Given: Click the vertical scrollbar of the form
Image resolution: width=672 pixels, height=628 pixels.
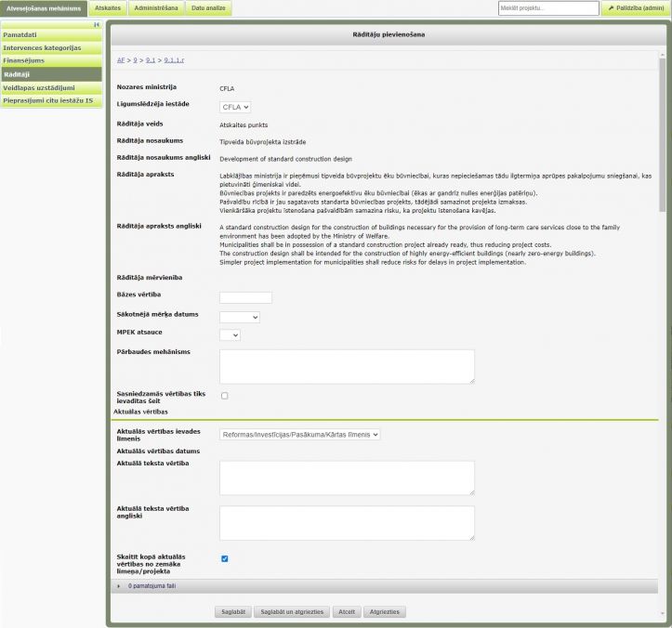Looking at the screenshot, I should point(662,139).
